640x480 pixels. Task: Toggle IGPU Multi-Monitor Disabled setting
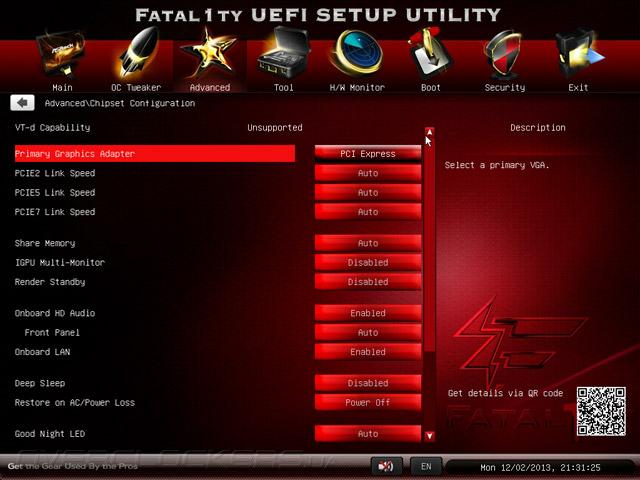click(x=368, y=262)
